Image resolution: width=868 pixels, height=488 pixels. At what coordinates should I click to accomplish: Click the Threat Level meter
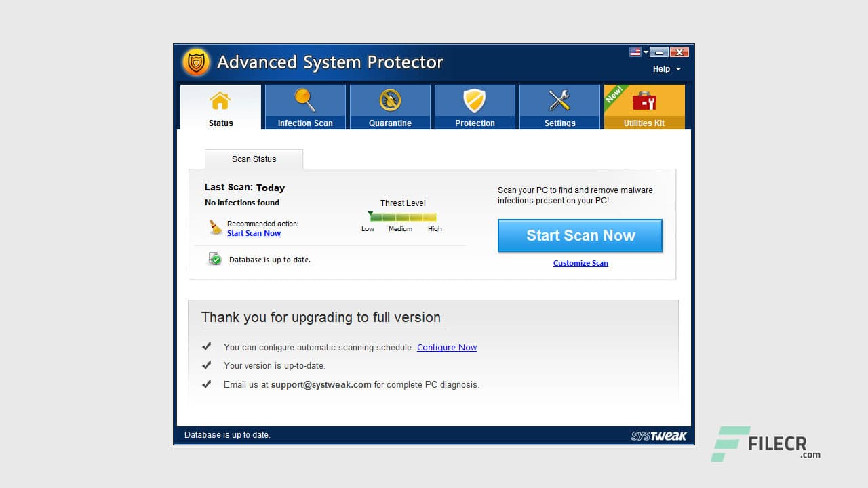[x=402, y=217]
